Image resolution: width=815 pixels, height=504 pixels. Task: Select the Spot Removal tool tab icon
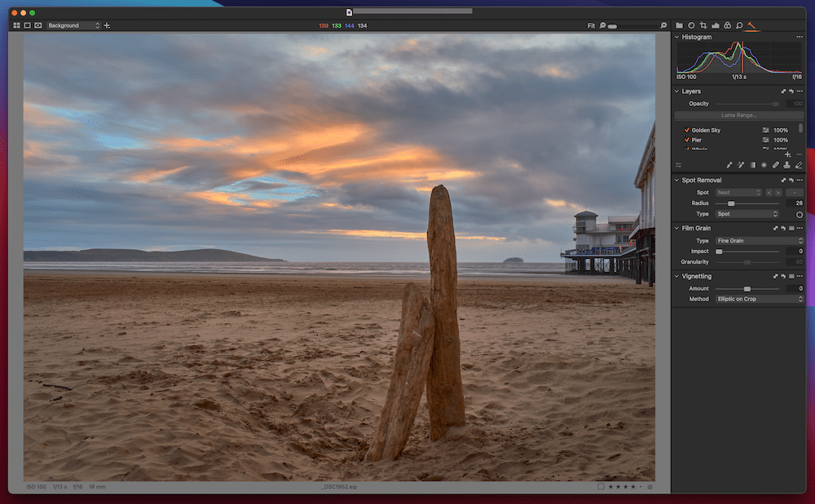[751, 25]
